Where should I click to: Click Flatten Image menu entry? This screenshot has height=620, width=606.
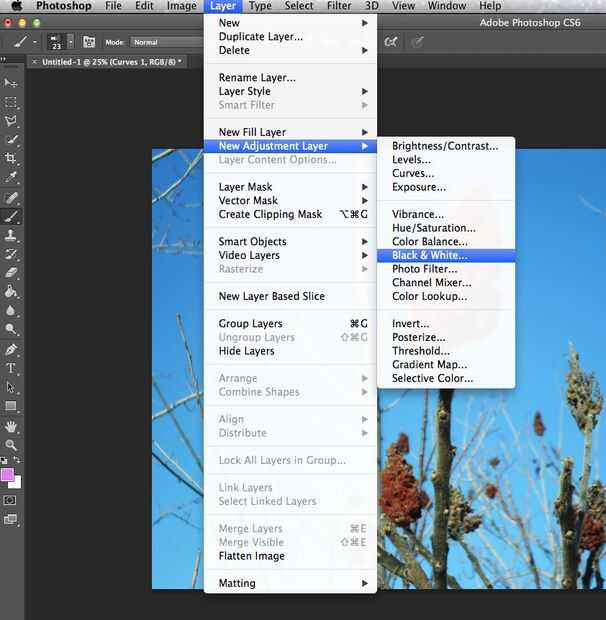coord(290,556)
